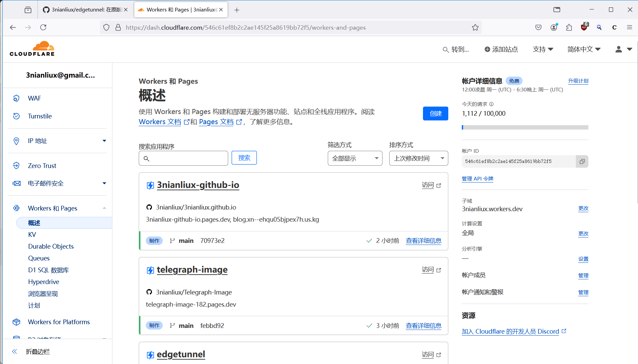
Task: Click the Workers for Platforms cube icon
Action: [16, 322]
